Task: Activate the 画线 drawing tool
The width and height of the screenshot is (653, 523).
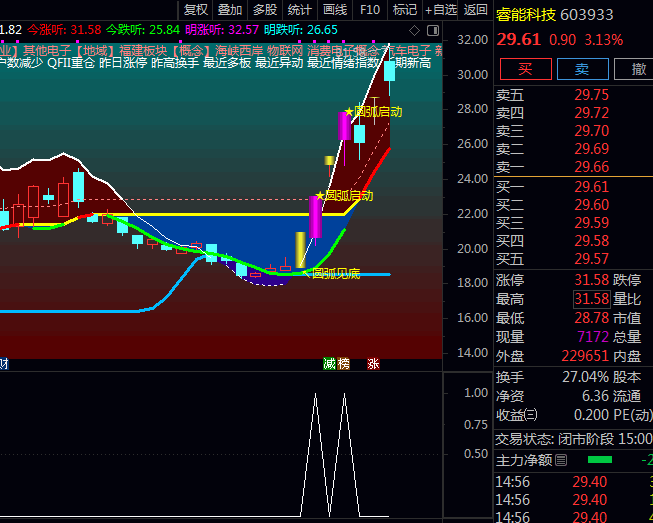Action: 335,10
